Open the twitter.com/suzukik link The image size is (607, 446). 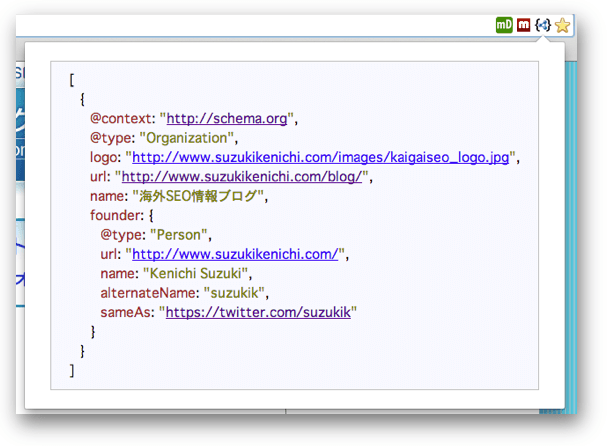258,312
